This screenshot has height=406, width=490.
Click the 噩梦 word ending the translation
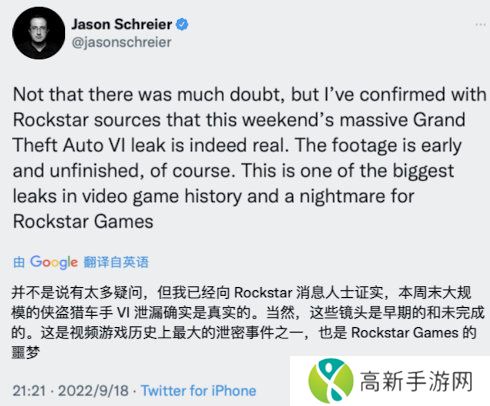click(x=26, y=352)
